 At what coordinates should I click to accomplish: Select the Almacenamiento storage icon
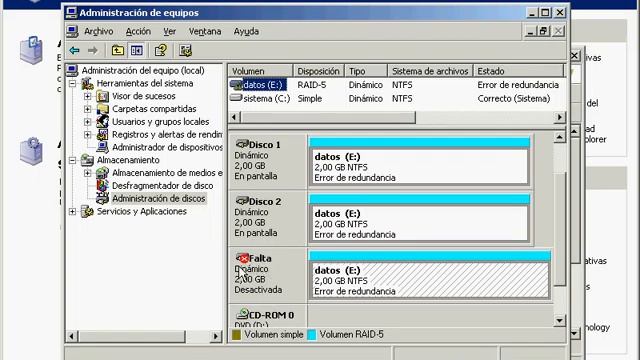pyautogui.click(x=87, y=160)
